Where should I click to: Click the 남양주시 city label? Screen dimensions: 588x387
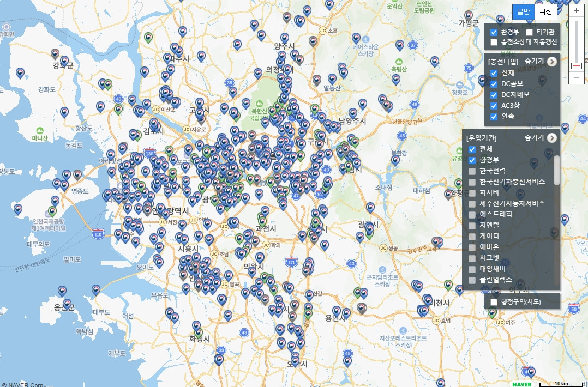pos(352,121)
